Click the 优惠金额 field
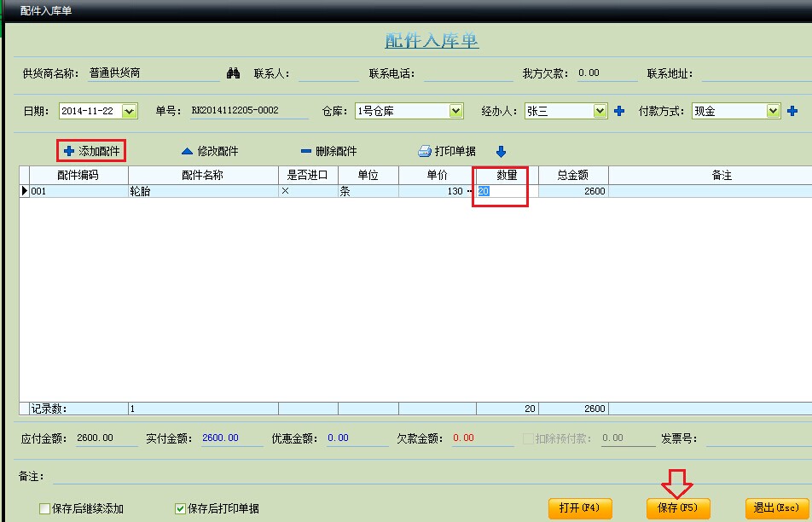The image size is (812, 522). pos(357,438)
